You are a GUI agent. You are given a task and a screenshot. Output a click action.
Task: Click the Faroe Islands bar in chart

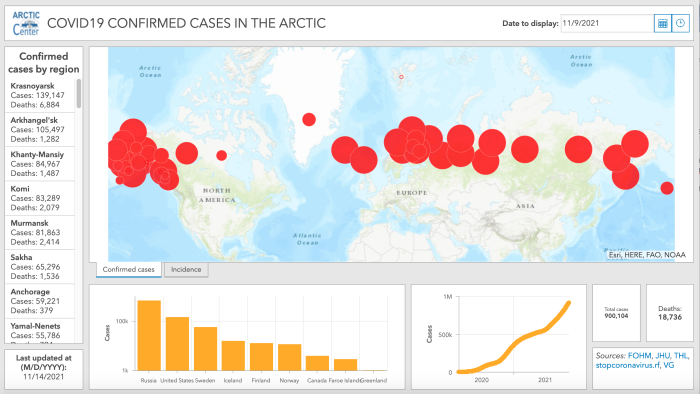pos(346,365)
